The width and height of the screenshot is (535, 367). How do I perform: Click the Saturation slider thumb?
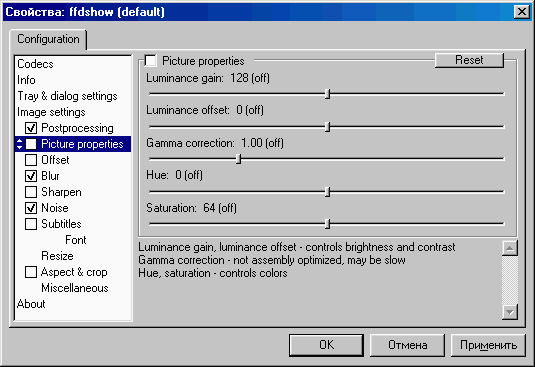click(x=328, y=224)
